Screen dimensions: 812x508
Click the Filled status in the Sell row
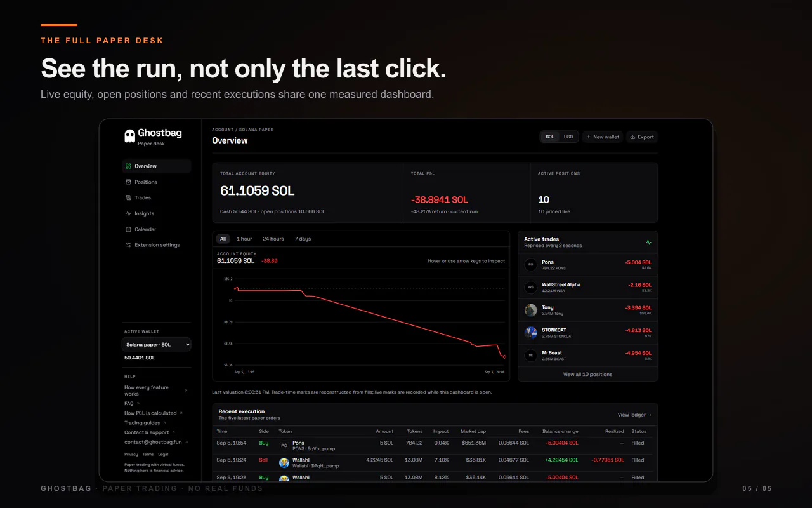tap(638, 460)
